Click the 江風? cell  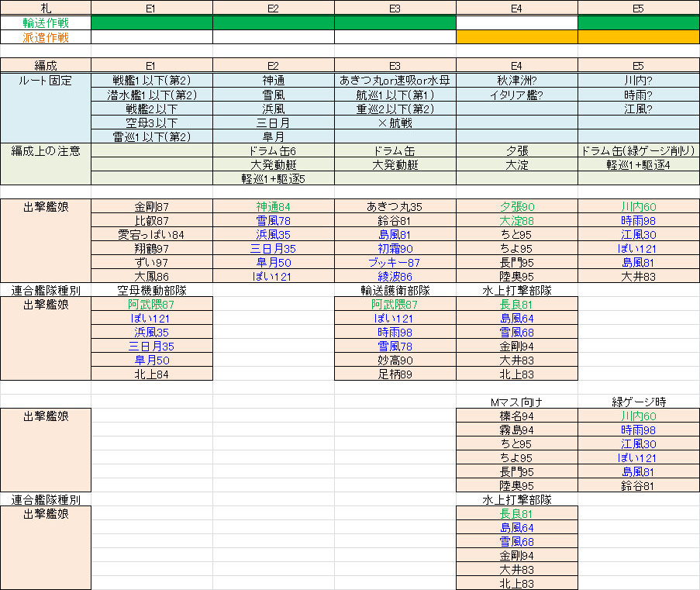[x=639, y=109]
